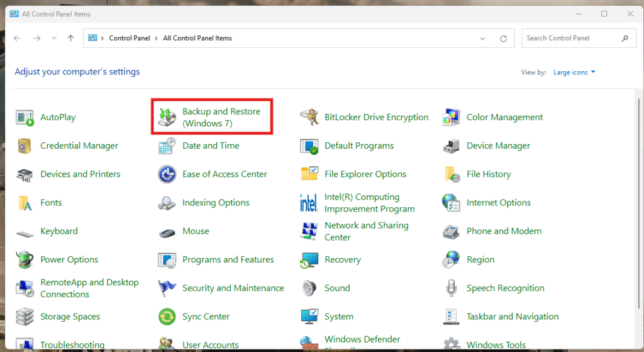Open the Windows Defender link

pyautogui.click(x=362, y=339)
